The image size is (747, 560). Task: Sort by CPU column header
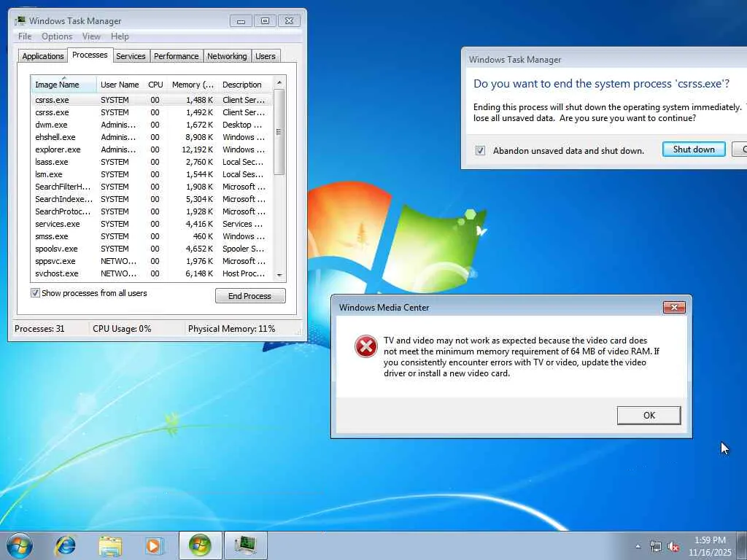point(155,85)
